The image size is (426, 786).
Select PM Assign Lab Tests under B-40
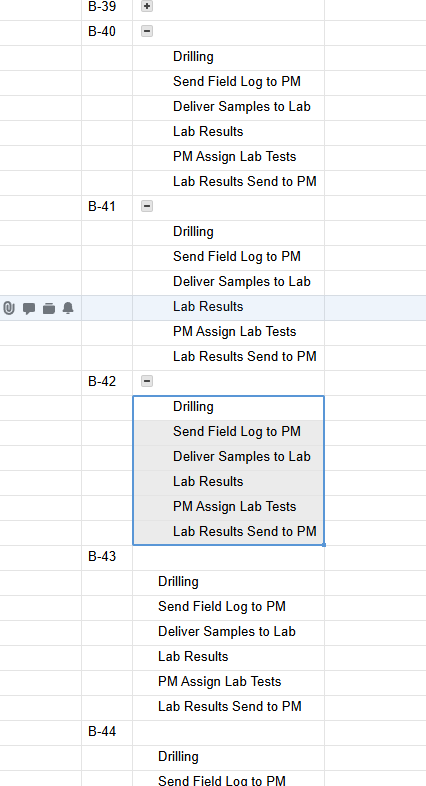[228, 156]
